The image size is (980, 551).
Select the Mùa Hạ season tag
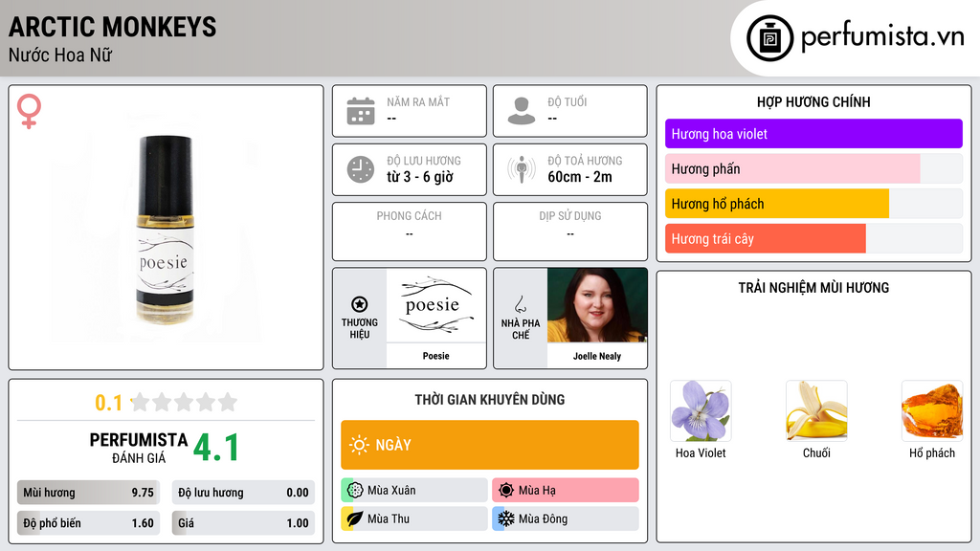566,491
